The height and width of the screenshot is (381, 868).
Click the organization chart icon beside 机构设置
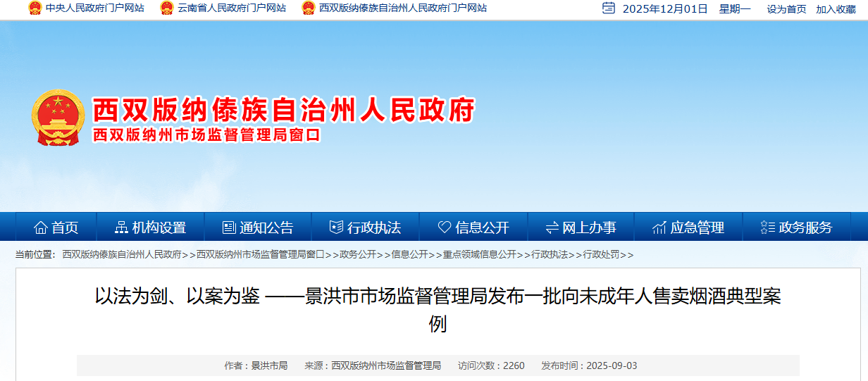[122, 227]
